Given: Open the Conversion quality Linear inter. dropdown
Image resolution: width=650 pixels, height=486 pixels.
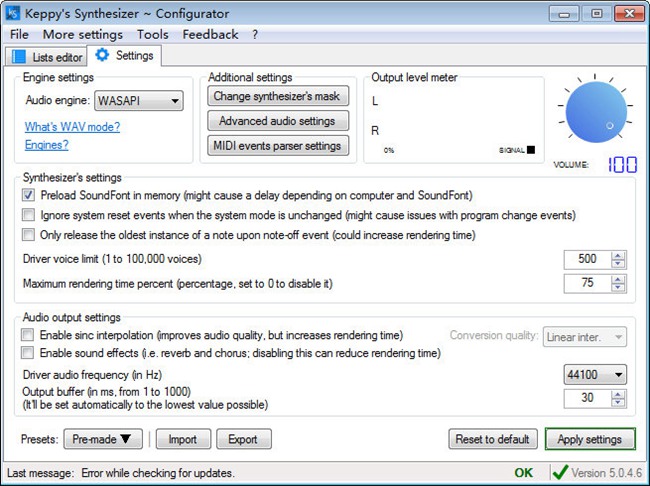Looking at the screenshot, I should click(x=585, y=337).
